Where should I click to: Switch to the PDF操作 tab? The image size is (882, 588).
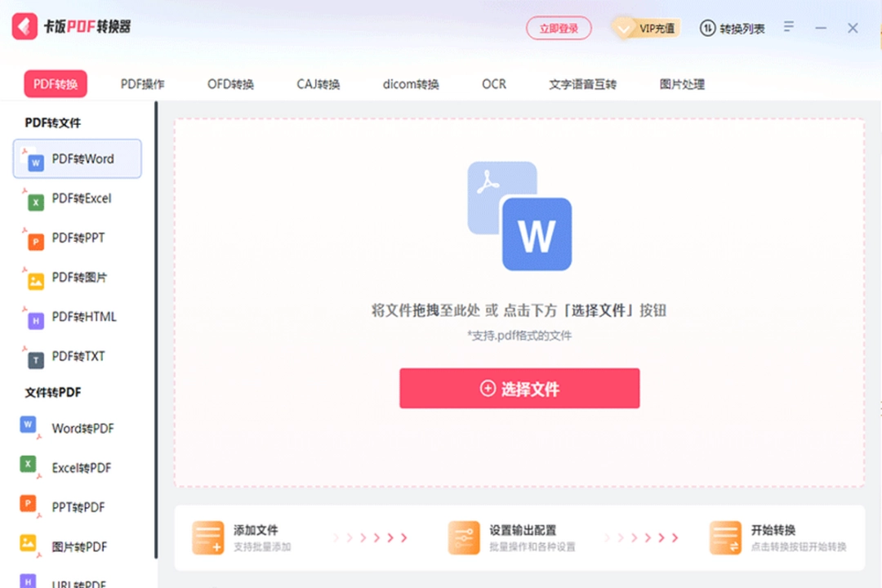pos(141,83)
